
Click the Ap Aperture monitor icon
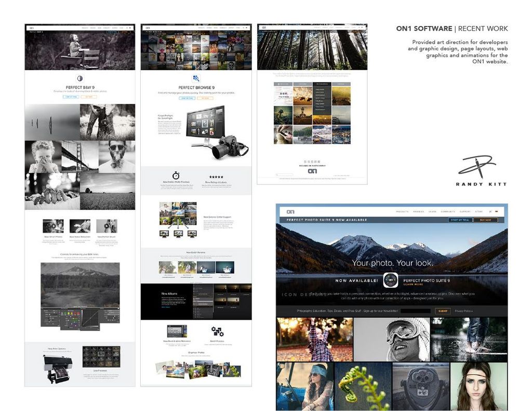click(192, 233)
